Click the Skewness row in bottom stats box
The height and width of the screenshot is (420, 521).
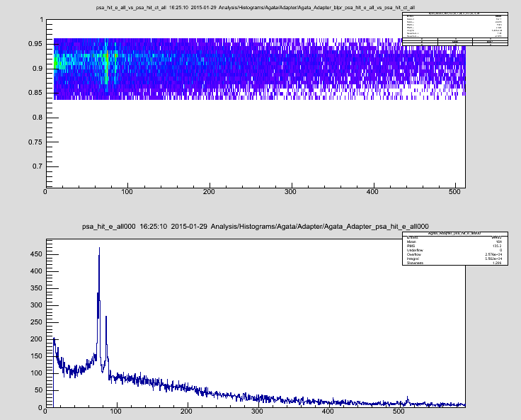[x=455, y=263]
